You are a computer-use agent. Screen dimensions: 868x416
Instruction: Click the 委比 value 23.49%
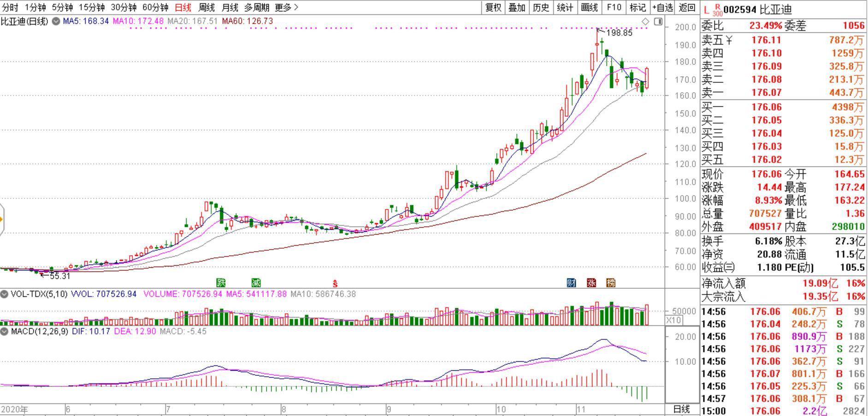[x=766, y=26]
